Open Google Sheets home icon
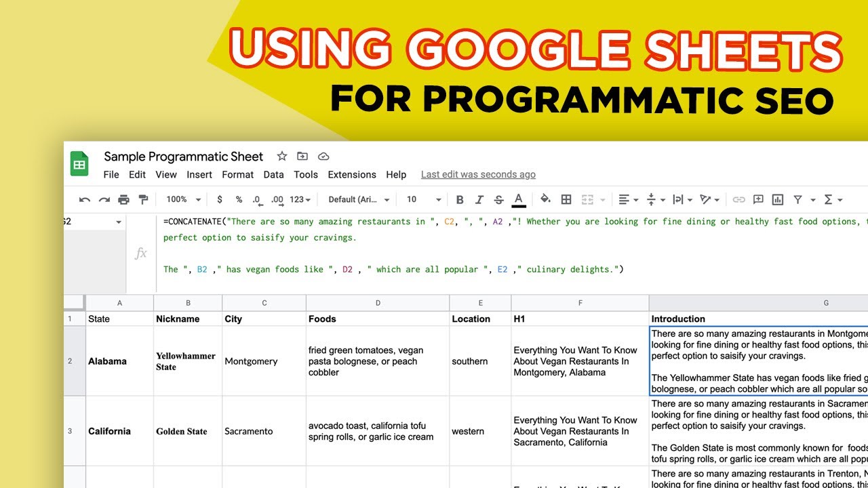Image resolution: width=868 pixels, height=488 pixels. click(x=79, y=164)
